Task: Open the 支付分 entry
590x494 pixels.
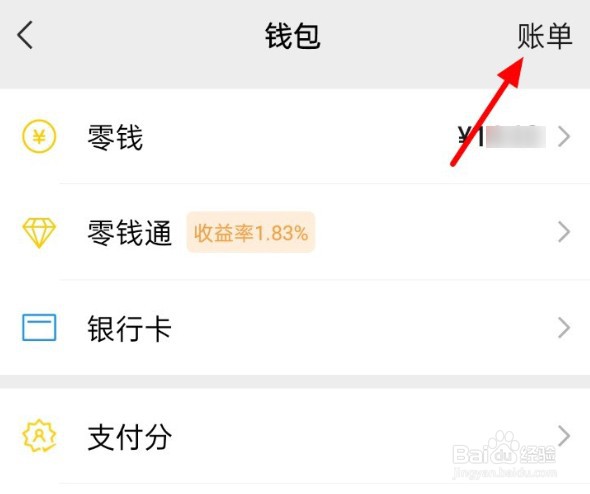Action: click(295, 436)
